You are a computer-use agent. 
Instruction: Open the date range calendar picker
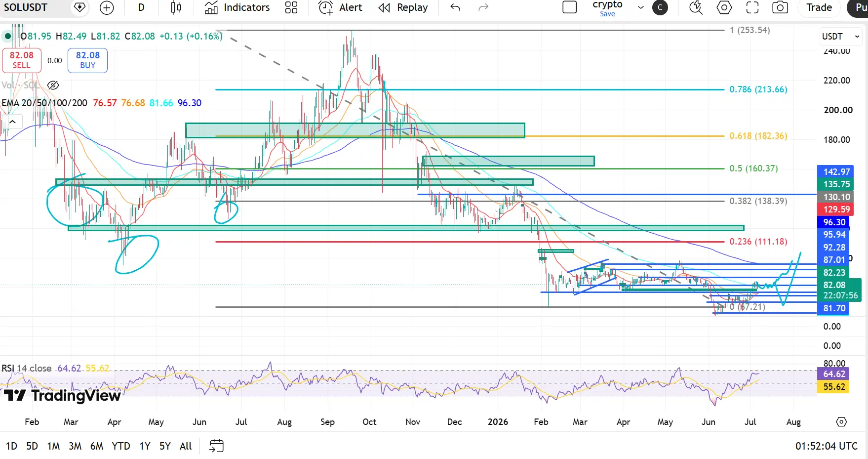(x=216, y=446)
